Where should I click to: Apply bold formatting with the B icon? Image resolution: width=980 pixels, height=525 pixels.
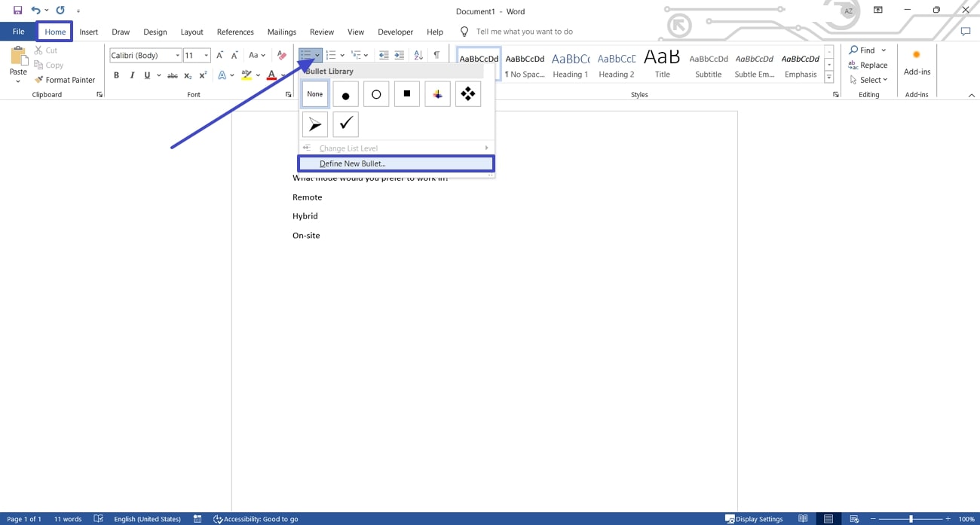(116, 75)
